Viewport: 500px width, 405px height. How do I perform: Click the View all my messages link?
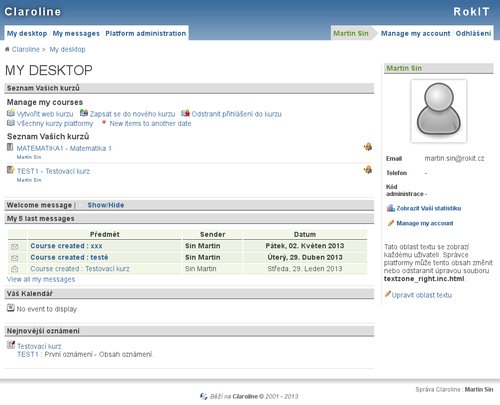click(x=41, y=279)
